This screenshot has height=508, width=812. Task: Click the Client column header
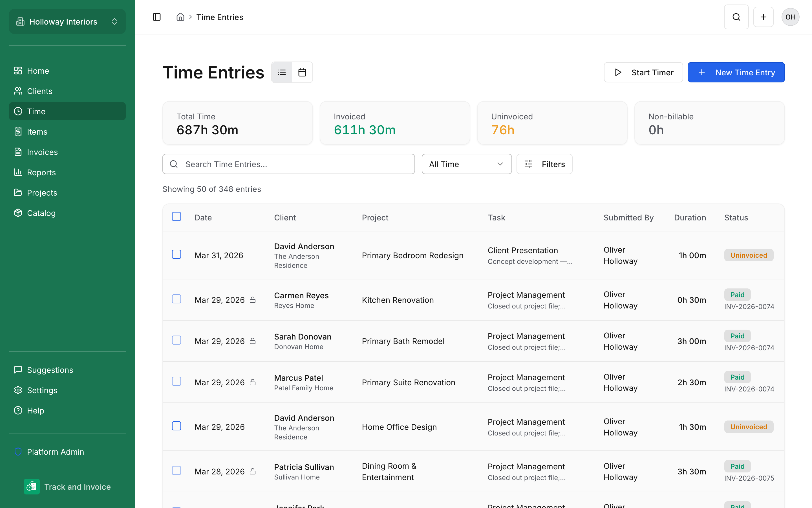pos(285,217)
